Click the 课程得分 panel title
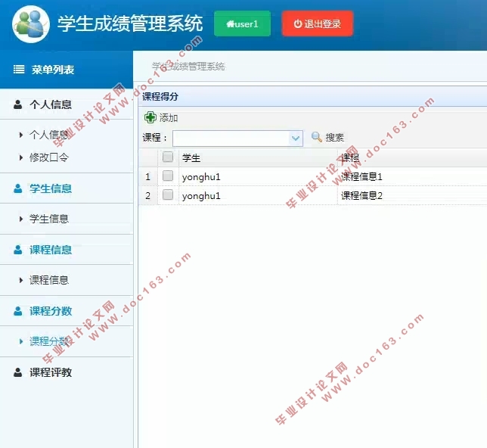The image size is (487, 448). [160, 96]
